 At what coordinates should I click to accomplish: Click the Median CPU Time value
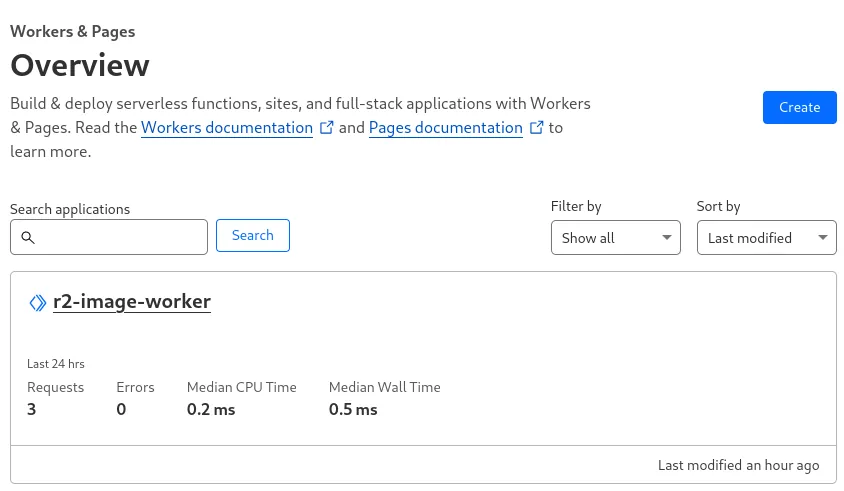tap(211, 409)
